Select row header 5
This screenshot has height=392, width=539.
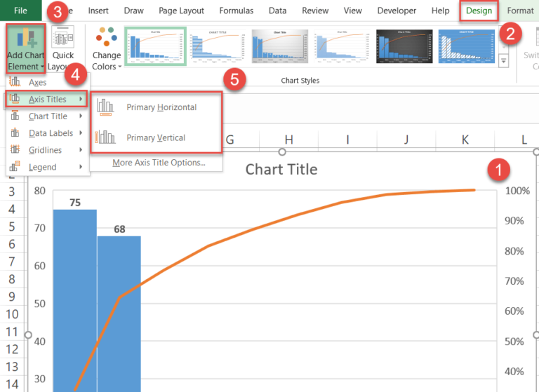(x=12, y=227)
